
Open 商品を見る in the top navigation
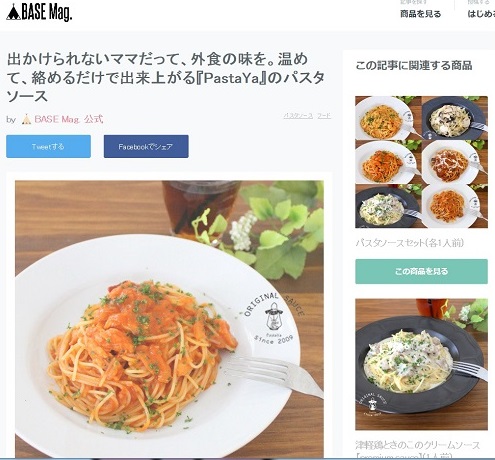(421, 14)
